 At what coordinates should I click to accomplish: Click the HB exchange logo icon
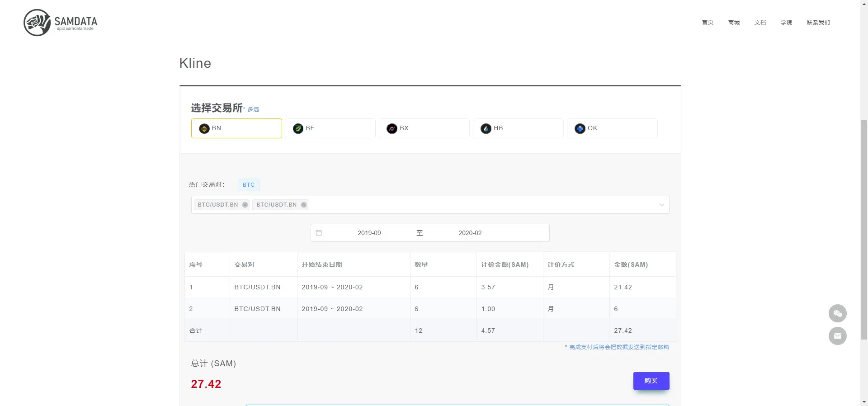486,129
